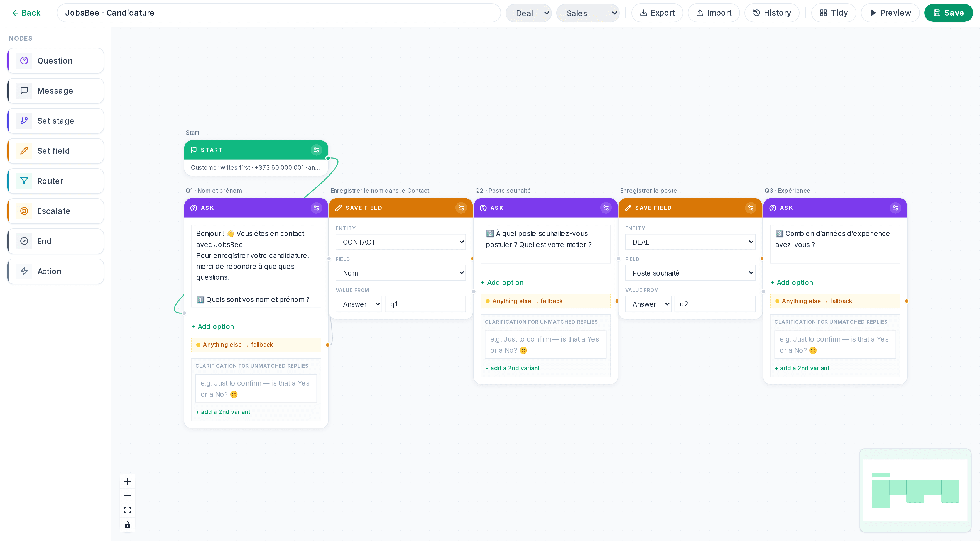Click Q3 clarification placeholder text box
The image size is (980, 541).
(x=835, y=345)
